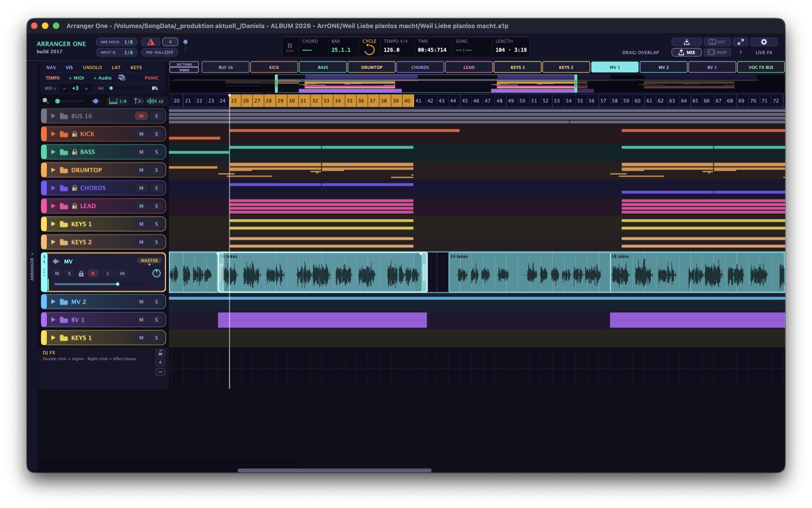812x508 pixels.
Task: Click the green zoom slider handle
Action: click(57, 101)
